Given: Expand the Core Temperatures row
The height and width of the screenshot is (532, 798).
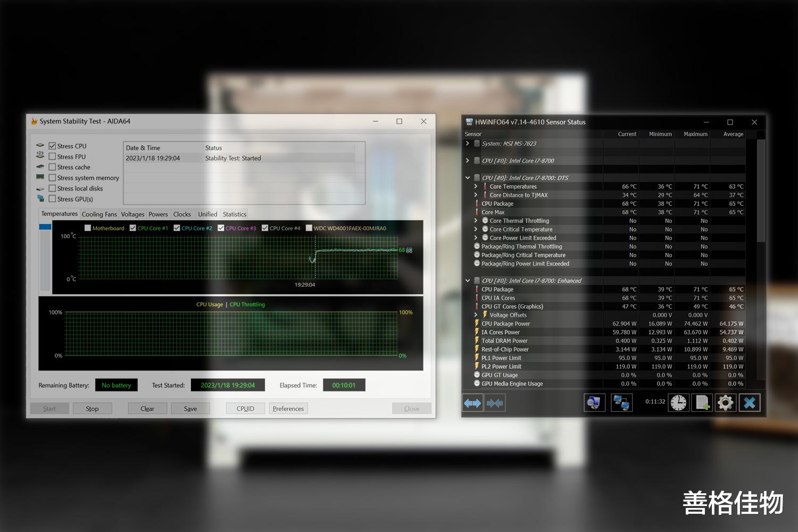Looking at the screenshot, I should 476,186.
